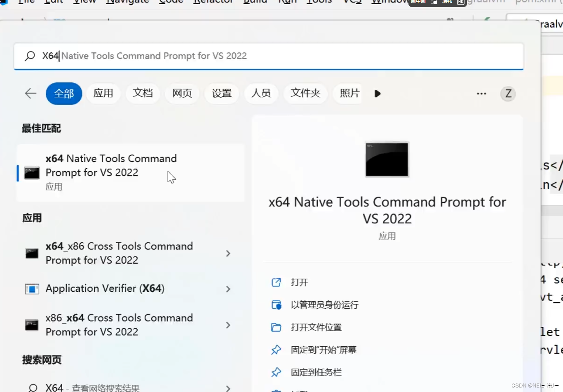The height and width of the screenshot is (392, 563).
Task: Open the three-dots more options menu
Action: click(481, 94)
